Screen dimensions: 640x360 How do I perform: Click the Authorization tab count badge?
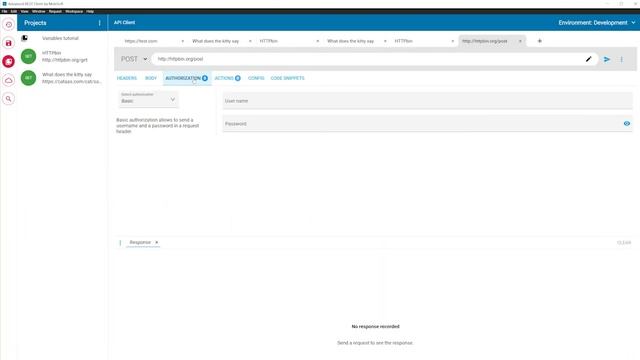205,78
